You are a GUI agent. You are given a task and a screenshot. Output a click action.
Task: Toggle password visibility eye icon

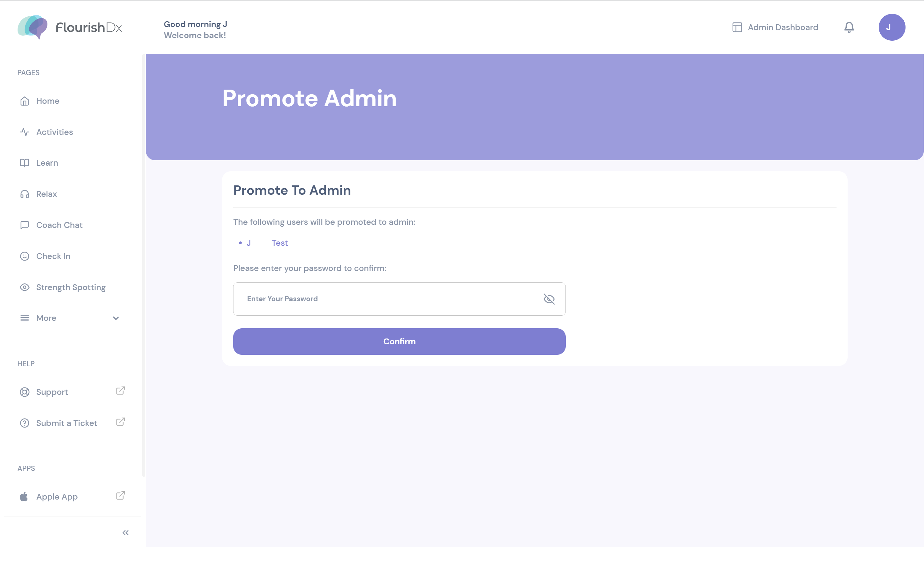(549, 299)
